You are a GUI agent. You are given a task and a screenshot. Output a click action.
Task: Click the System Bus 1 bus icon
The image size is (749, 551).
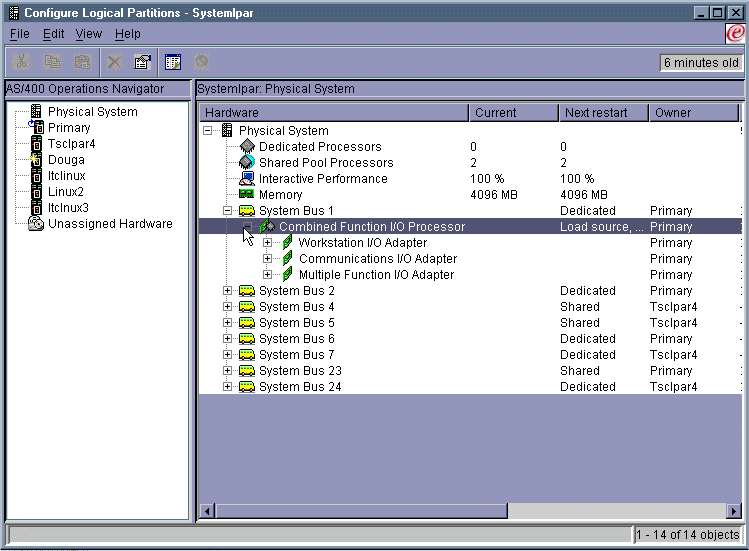click(x=247, y=211)
